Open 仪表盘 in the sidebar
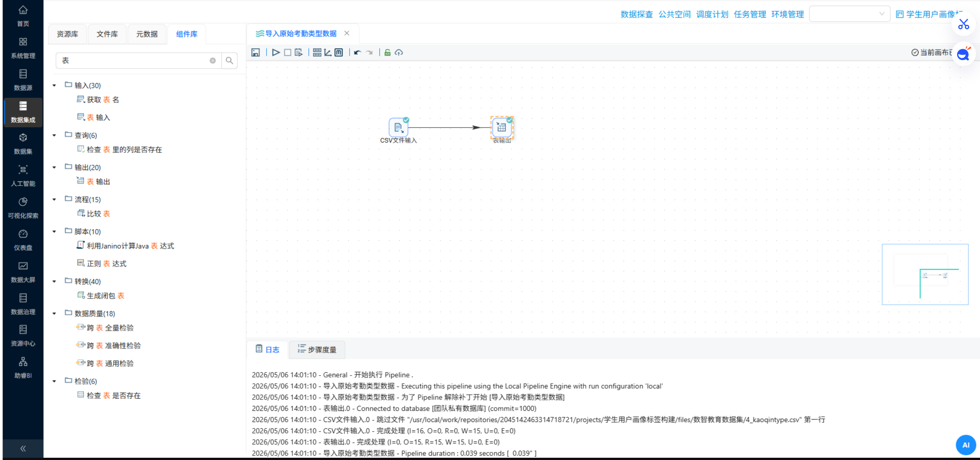 (23, 239)
